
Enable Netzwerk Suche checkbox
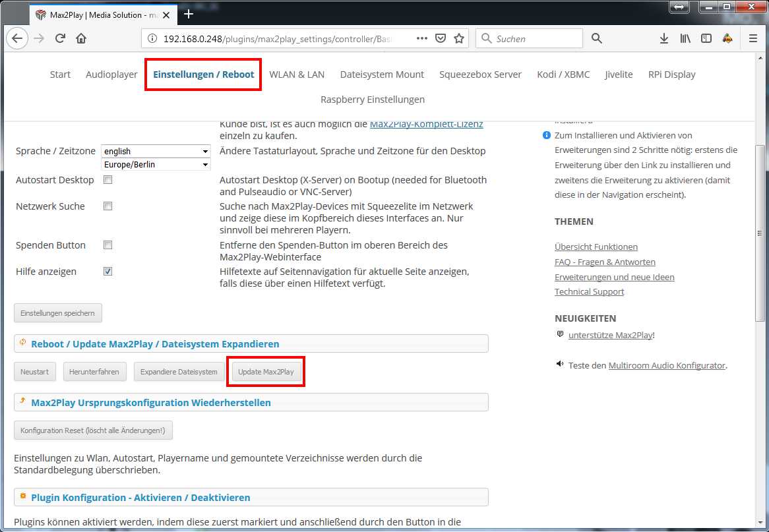click(x=108, y=206)
